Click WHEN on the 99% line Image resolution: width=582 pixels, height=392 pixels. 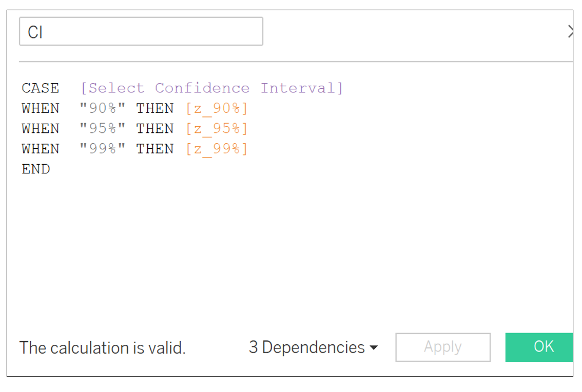(x=41, y=149)
